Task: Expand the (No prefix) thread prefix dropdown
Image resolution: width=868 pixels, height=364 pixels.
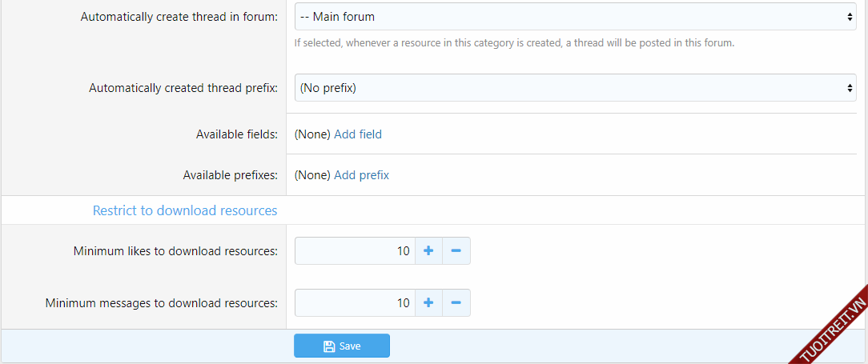Action: point(575,88)
